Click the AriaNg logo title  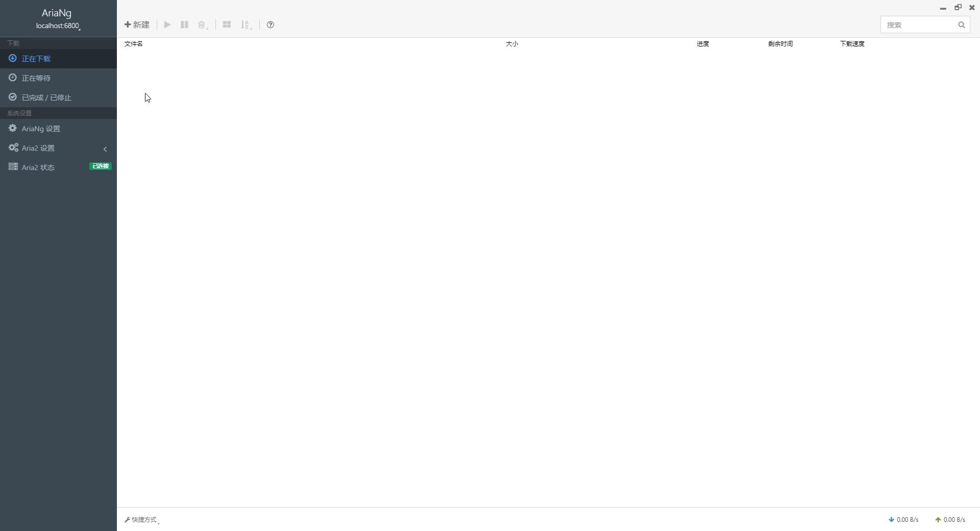[x=57, y=13]
